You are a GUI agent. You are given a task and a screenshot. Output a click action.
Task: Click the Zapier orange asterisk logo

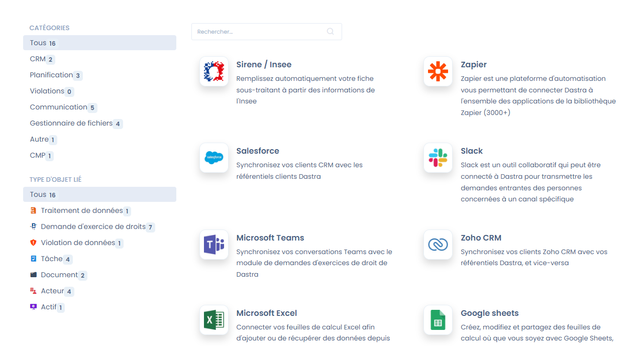(438, 71)
